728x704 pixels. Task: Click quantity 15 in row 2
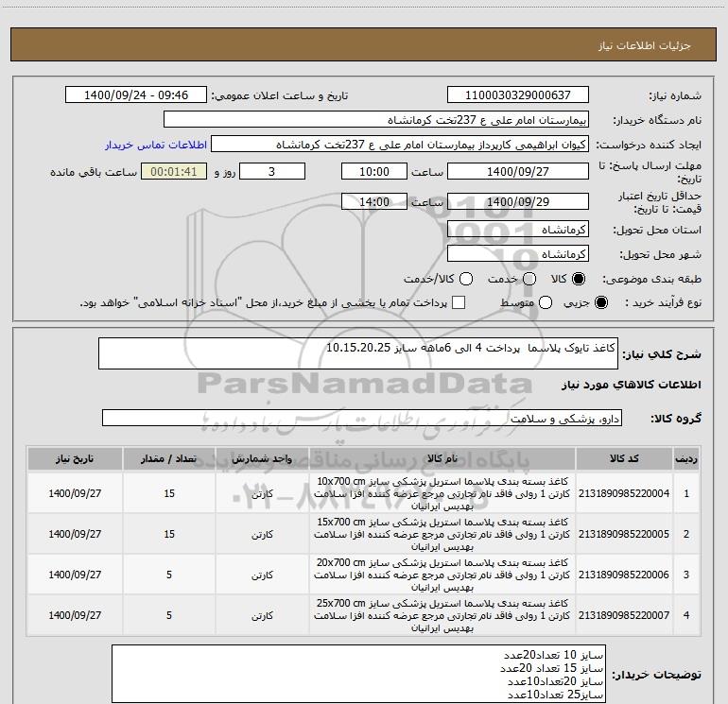[x=169, y=534]
